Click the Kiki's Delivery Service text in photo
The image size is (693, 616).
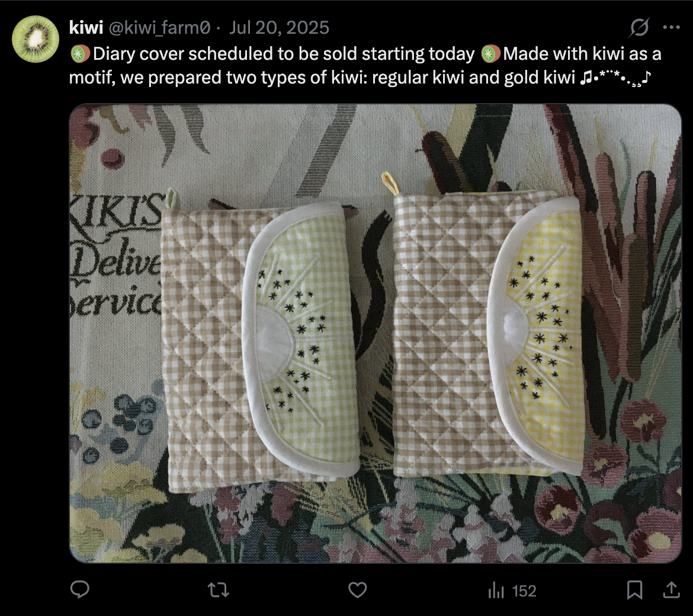click(115, 256)
